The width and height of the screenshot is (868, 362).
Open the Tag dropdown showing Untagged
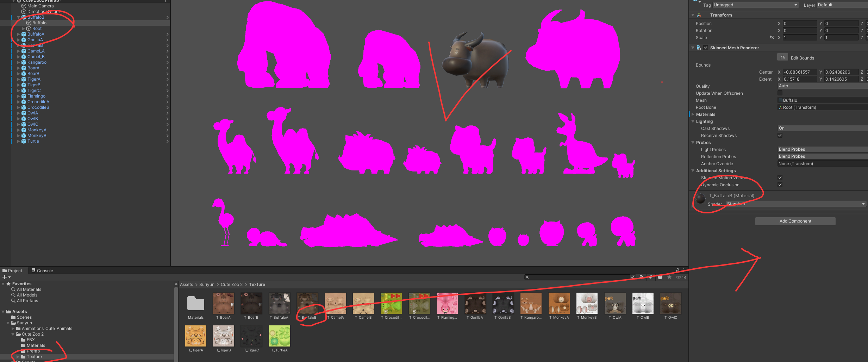(756, 5)
